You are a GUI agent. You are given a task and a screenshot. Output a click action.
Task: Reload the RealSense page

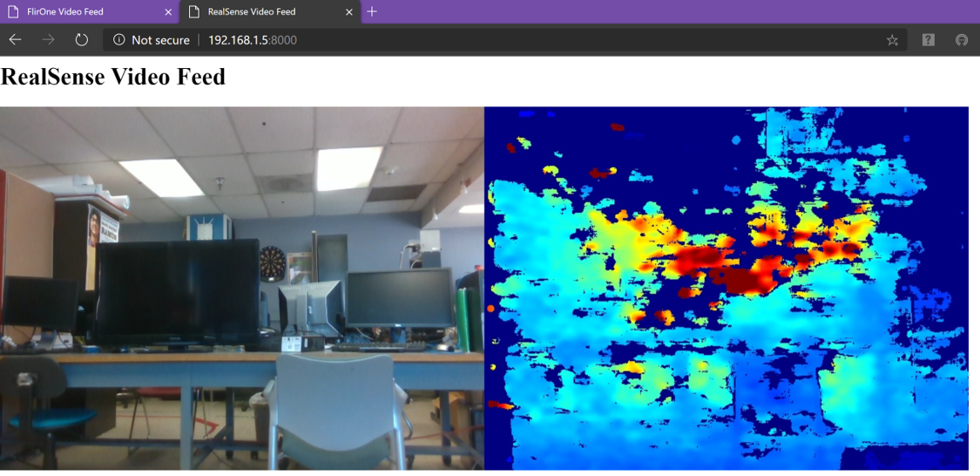click(81, 40)
